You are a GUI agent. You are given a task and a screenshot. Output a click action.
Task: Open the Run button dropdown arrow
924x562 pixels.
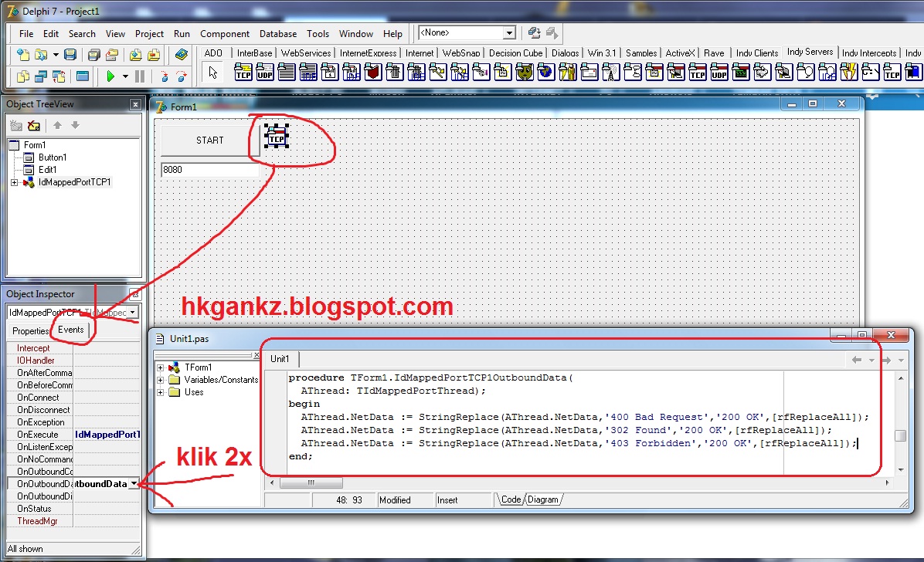pos(125,76)
